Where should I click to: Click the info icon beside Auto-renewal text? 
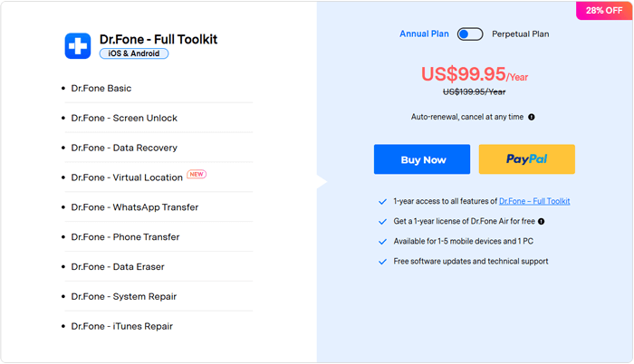click(532, 117)
